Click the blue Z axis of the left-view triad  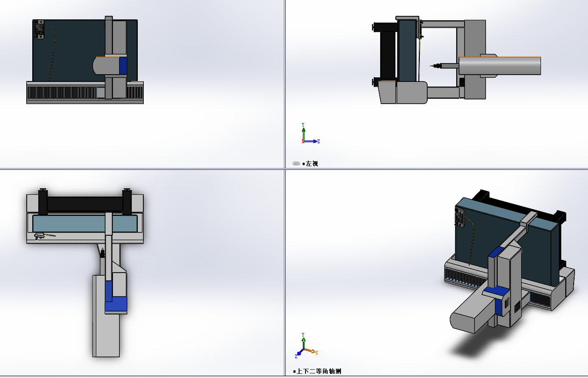311,141
